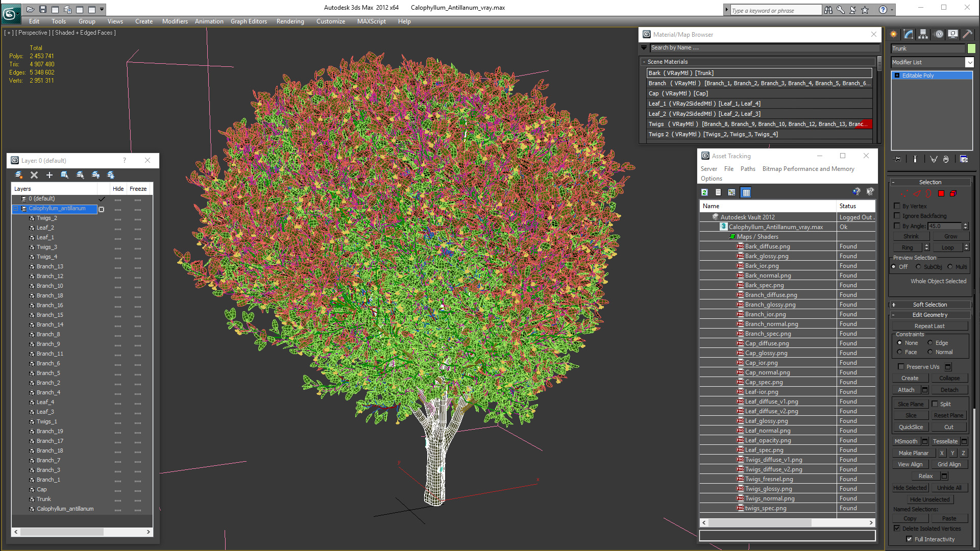Screen dimensions: 980x551
Task: Toggle Show End Result icon
Action: (x=915, y=159)
